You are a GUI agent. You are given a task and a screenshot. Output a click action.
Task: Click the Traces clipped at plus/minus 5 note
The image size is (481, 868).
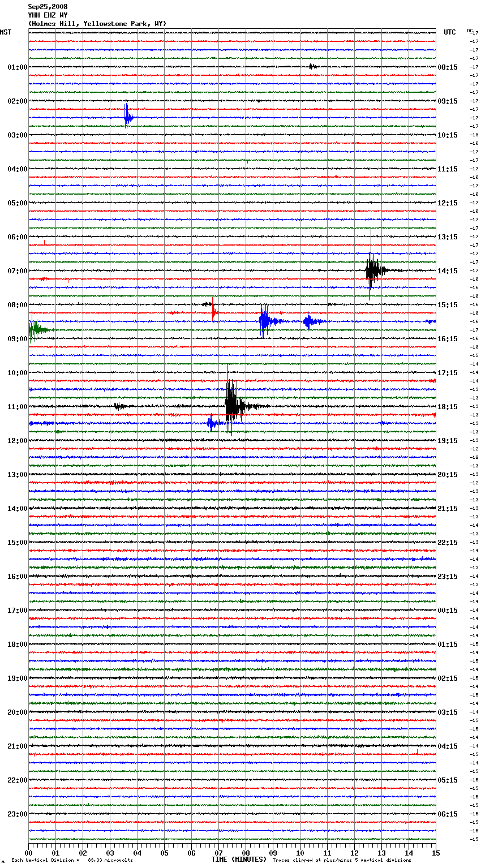click(x=342, y=860)
